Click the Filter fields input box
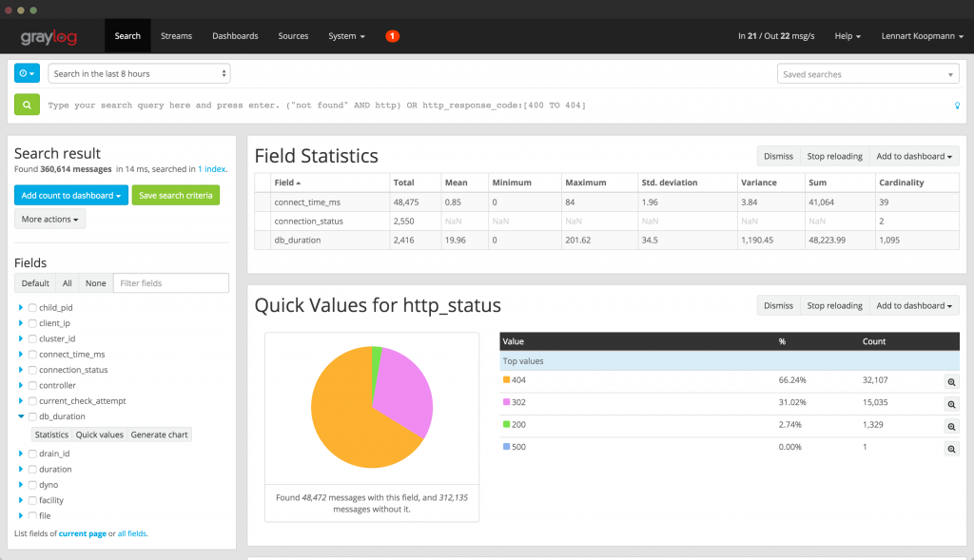 (170, 283)
